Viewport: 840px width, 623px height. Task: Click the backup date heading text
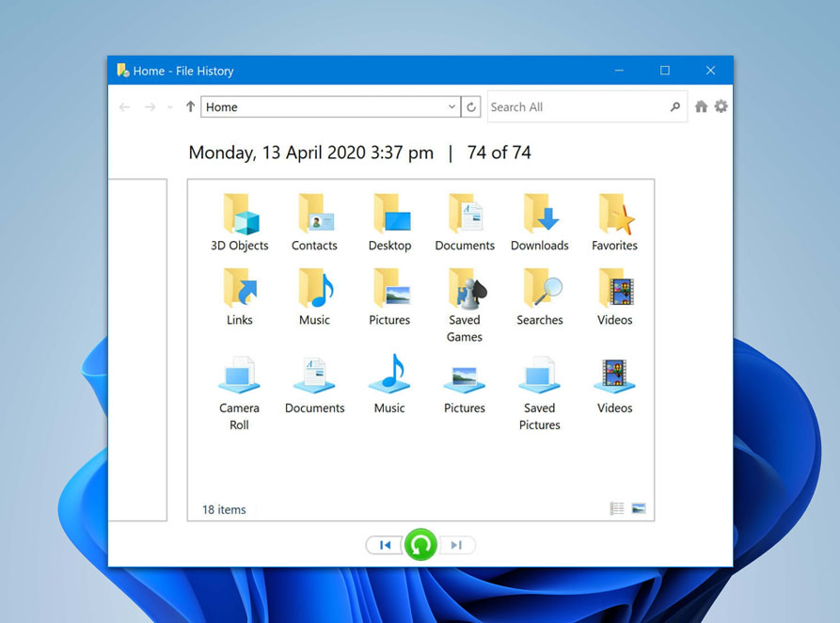(x=310, y=152)
